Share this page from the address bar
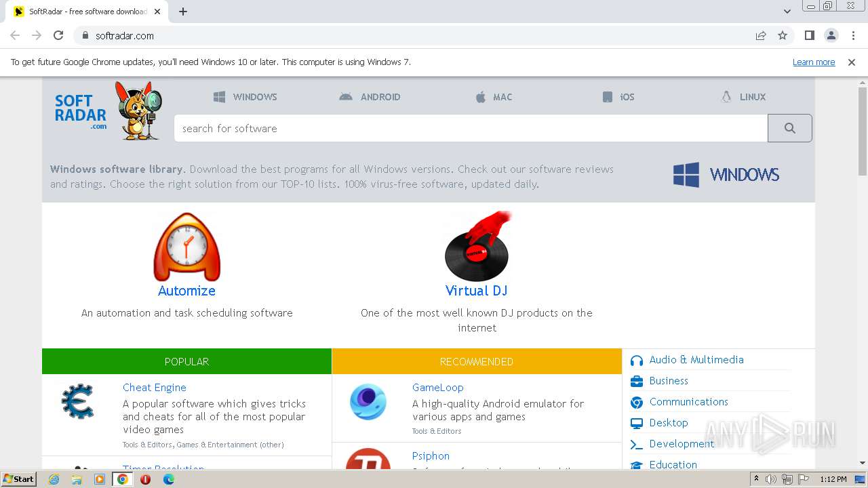 [x=761, y=35]
